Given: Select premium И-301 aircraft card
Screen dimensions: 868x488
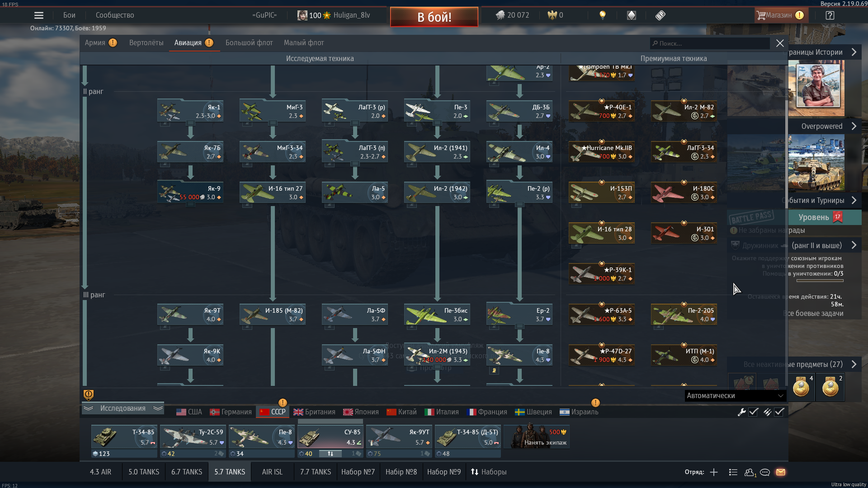Looking at the screenshot, I should point(684,233).
